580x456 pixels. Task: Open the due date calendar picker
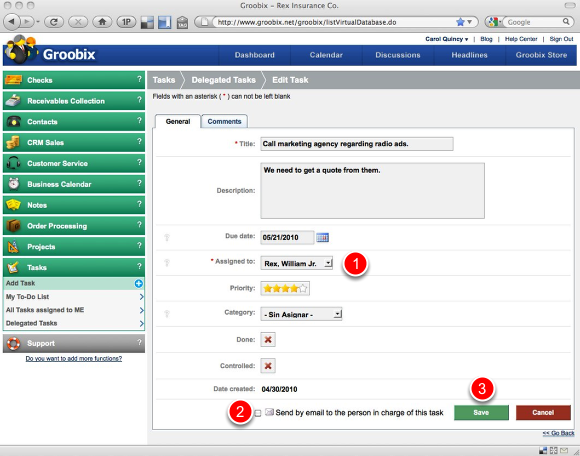coord(322,237)
